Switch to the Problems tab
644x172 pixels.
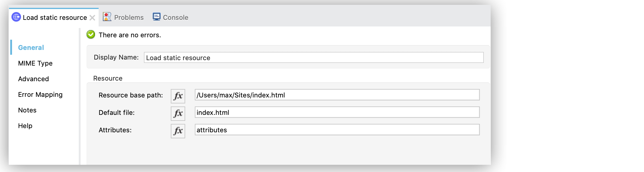(123, 17)
